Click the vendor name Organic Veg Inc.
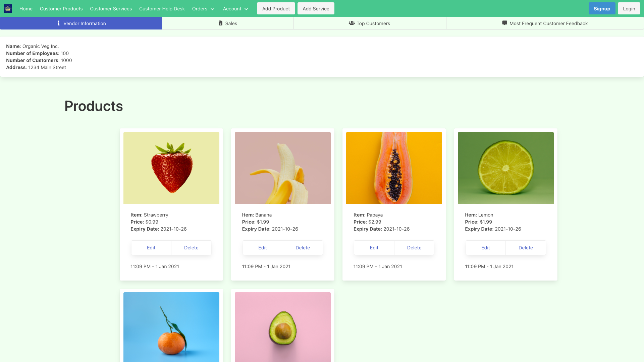The width and height of the screenshot is (644, 362). (41, 46)
